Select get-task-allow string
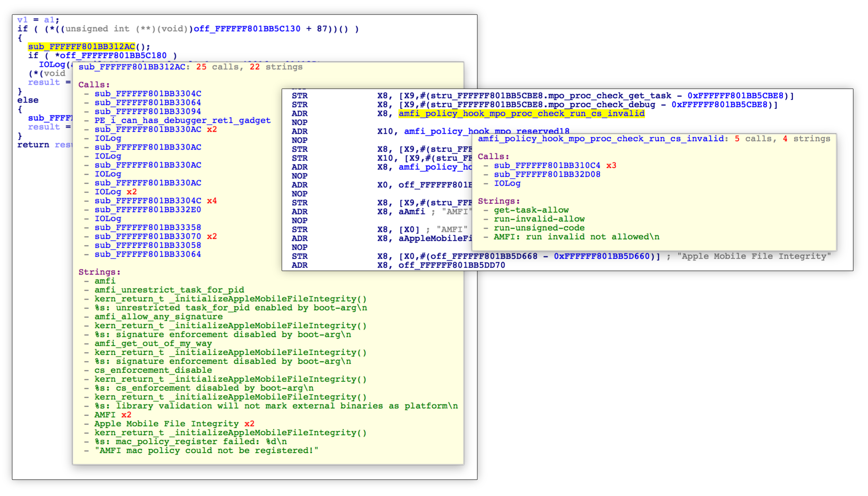The height and width of the screenshot is (496, 868). point(531,210)
